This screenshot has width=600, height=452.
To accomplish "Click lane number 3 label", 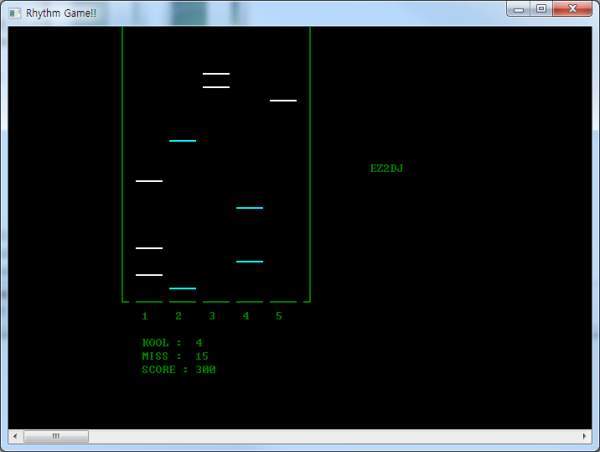I will click(212, 316).
